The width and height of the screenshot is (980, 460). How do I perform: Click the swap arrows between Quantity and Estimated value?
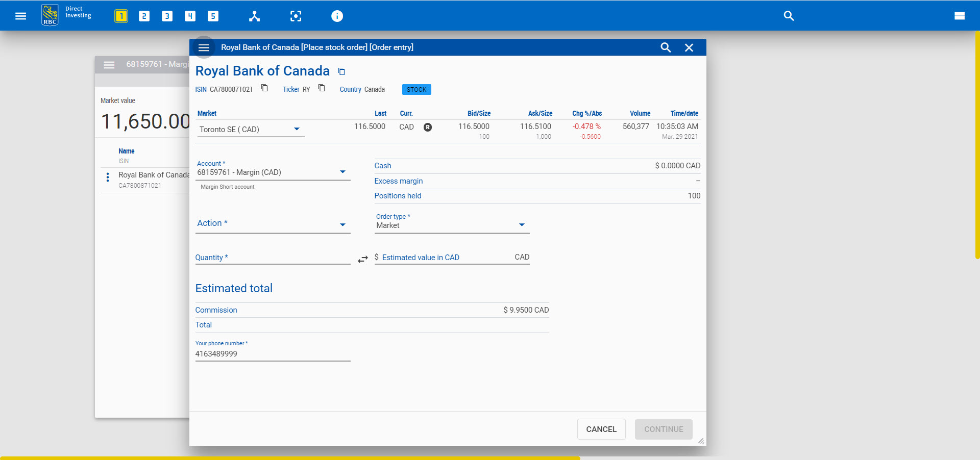(362, 259)
